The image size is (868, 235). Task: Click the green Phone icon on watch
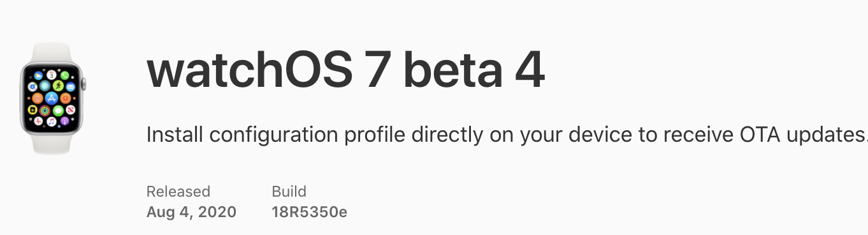pos(64,75)
